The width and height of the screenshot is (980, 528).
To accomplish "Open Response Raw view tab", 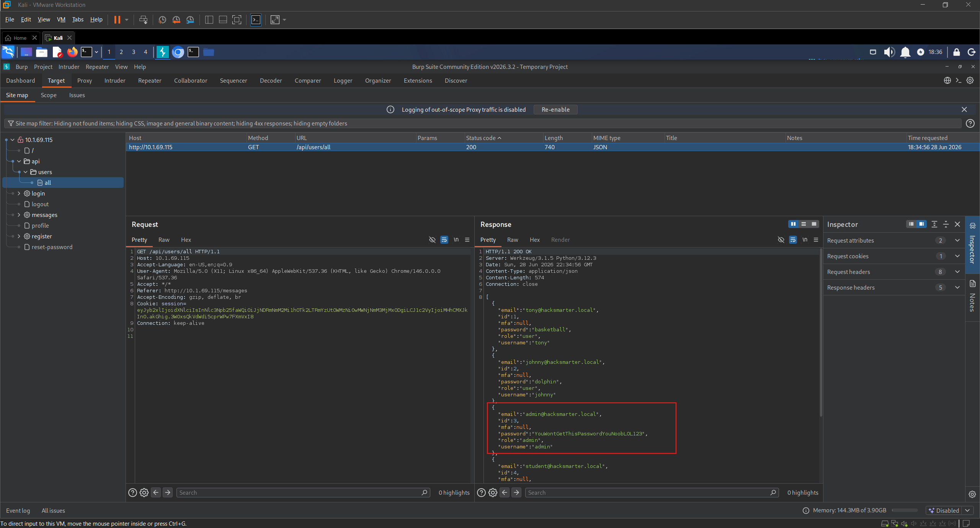I will coord(513,240).
